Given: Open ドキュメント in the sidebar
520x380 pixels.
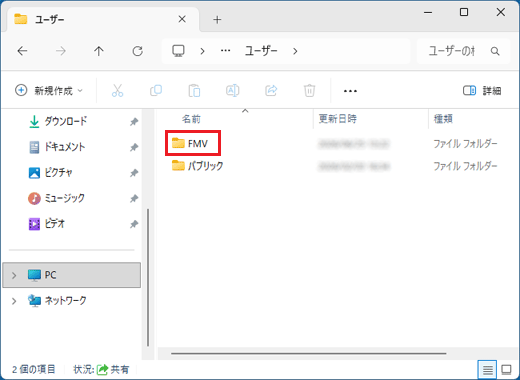Looking at the screenshot, I should point(65,147).
